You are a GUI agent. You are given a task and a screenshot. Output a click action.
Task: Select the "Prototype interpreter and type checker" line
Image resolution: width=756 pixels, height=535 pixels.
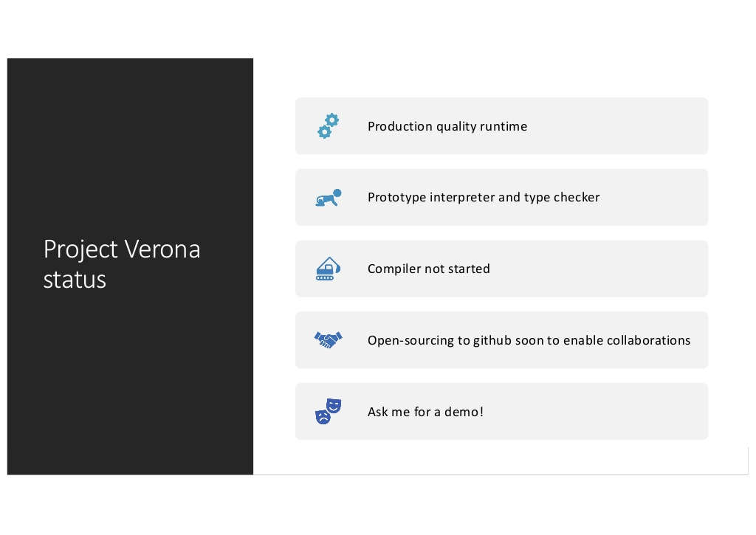(484, 198)
